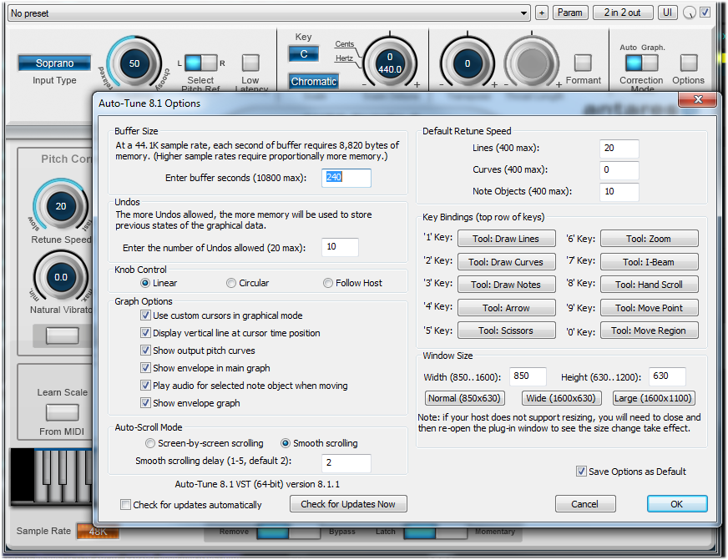Open the '9' Key binding Tool: Move Point
This screenshot has width=728, height=560.
click(x=649, y=308)
